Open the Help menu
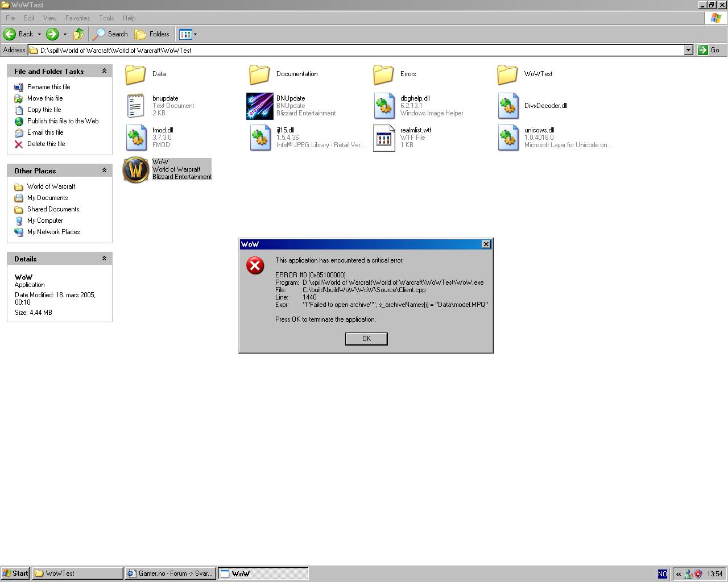The image size is (728, 582). pyautogui.click(x=129, y=18)
